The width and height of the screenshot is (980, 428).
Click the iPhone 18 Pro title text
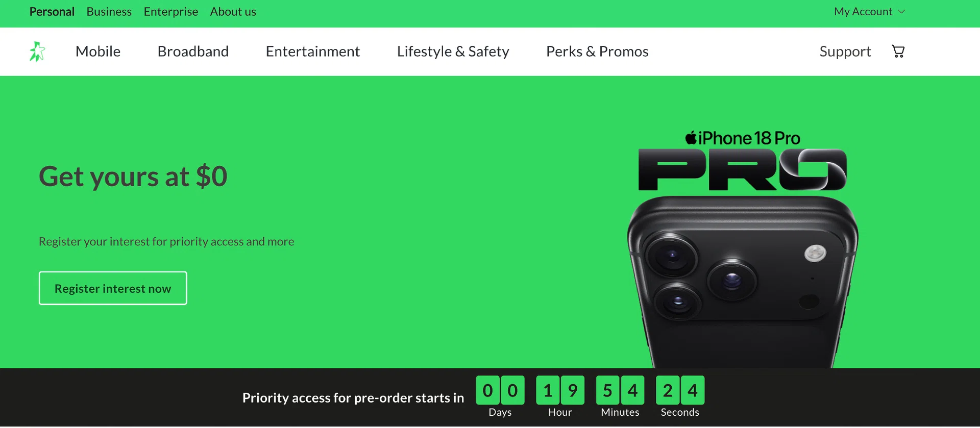point(743,138)
